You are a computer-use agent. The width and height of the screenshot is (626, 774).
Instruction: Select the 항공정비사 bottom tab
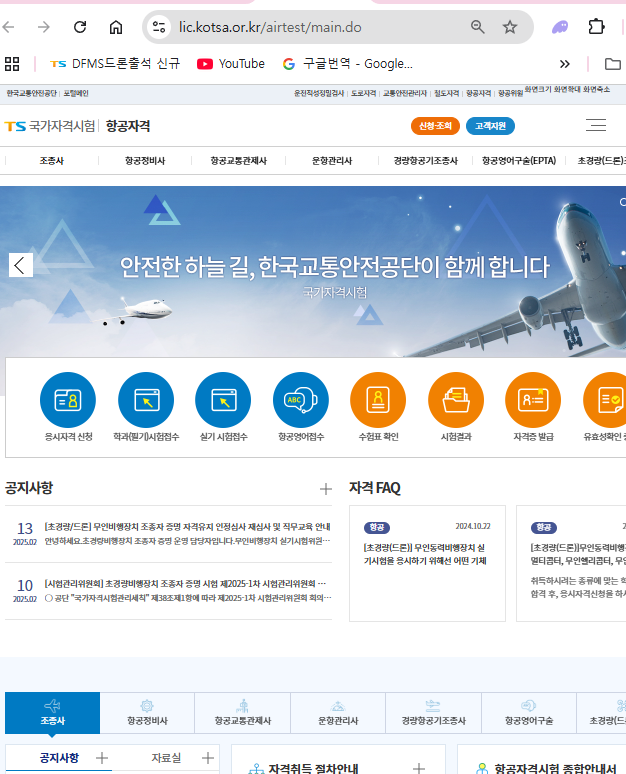pyautogui.click(x=147, y=713)
